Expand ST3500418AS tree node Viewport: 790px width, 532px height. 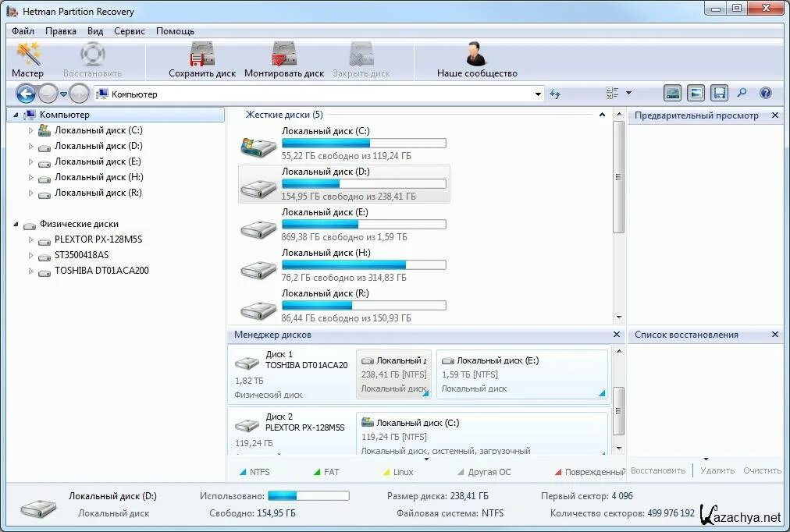coord(30,255)
